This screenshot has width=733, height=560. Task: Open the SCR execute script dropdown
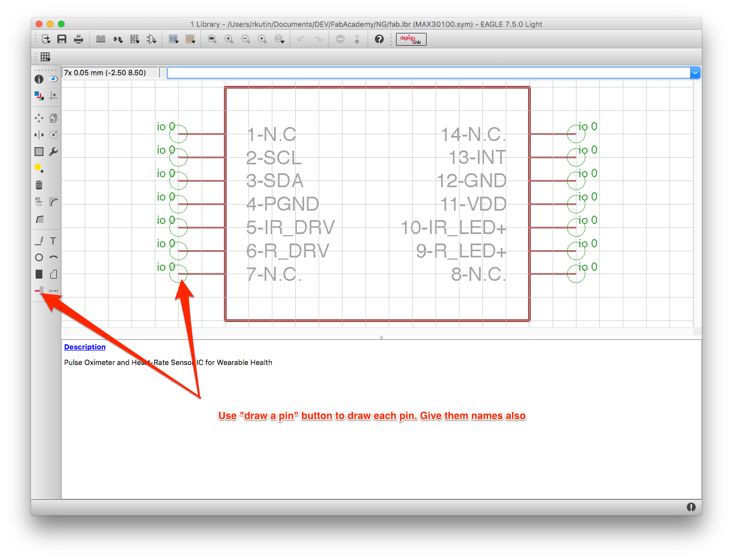[x=173, y=39]
